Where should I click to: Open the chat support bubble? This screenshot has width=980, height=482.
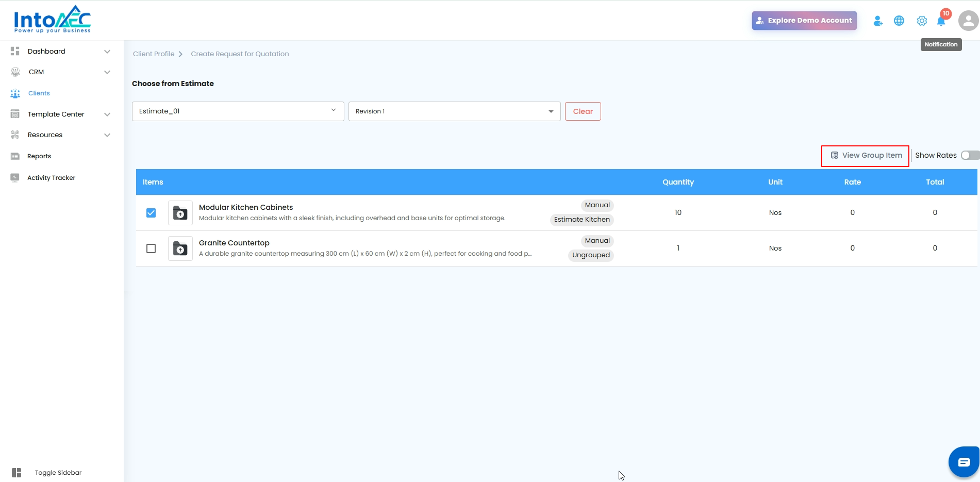pyautogui.click(x=964, y=462)
